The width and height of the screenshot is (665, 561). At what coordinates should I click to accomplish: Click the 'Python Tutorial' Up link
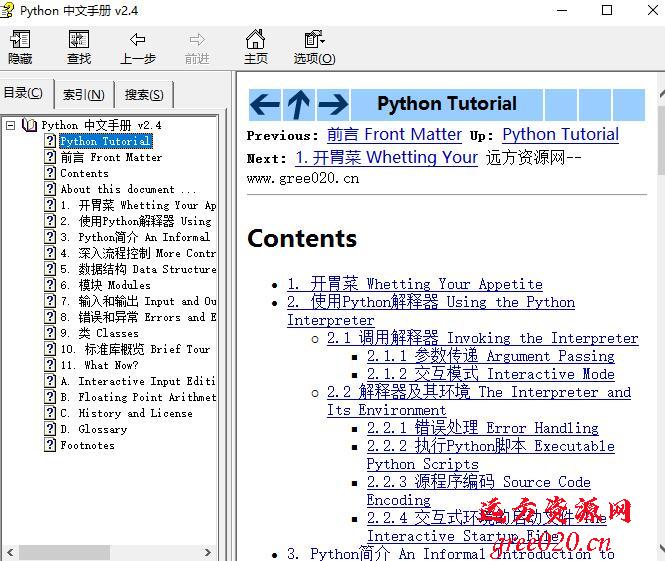[x=560, y=134]
